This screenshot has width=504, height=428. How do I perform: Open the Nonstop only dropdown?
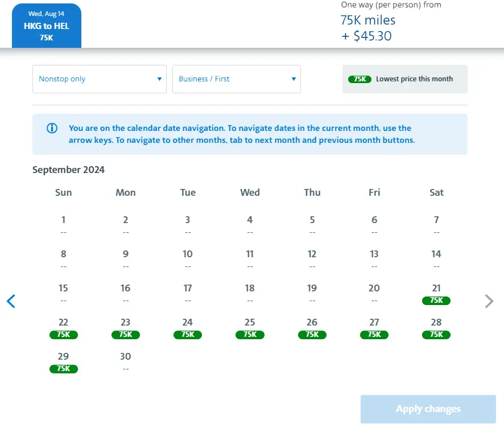click(x=100, y=79)
